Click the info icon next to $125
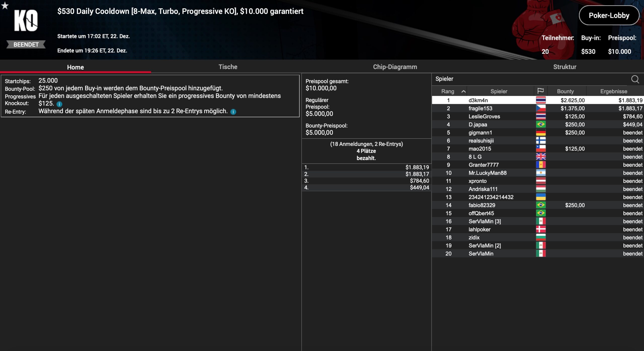 click(x=59, y=104)
